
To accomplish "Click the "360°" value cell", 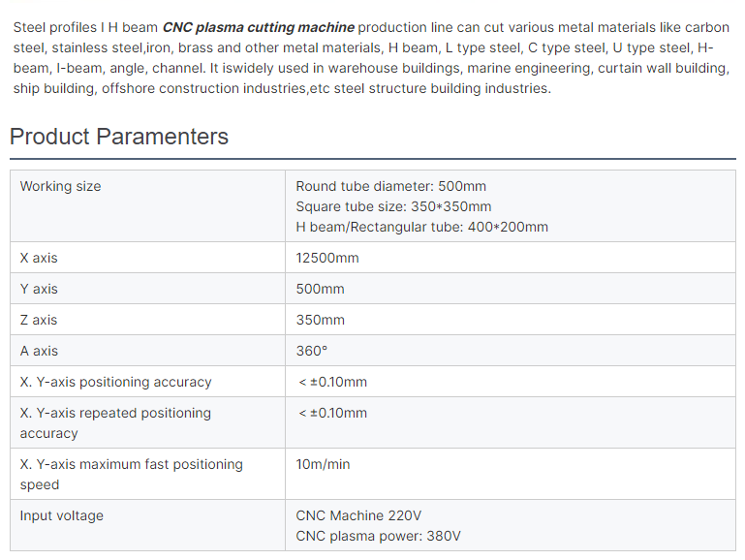I will pyautogui.click(x=312, y=351).
